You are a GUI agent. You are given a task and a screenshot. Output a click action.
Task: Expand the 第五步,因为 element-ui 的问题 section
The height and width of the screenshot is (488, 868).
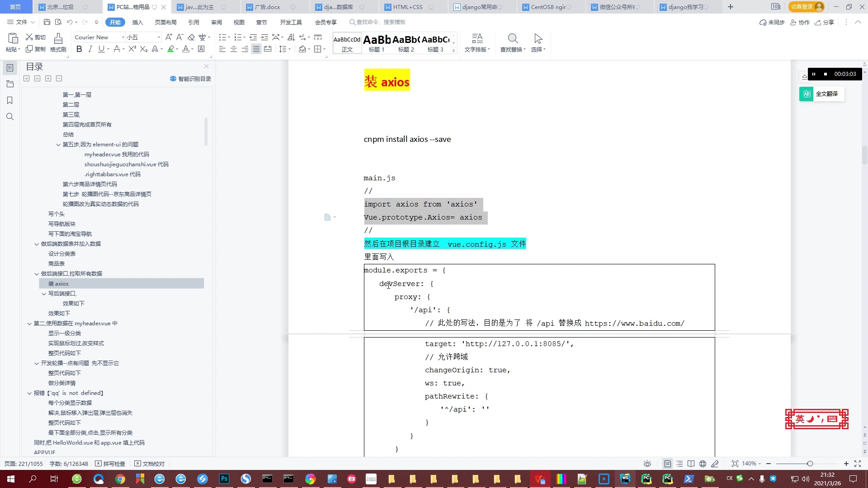point(58,144)
